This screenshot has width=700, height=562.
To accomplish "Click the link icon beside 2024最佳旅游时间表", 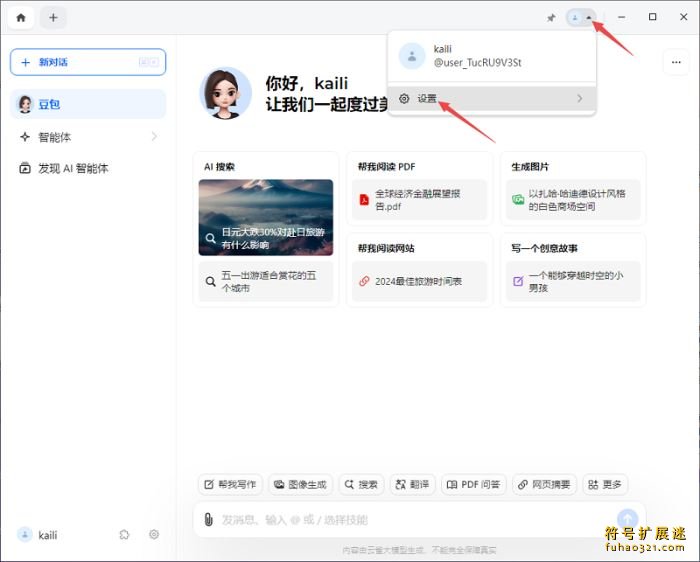I will pyautogui.click(x=364, y=281).
